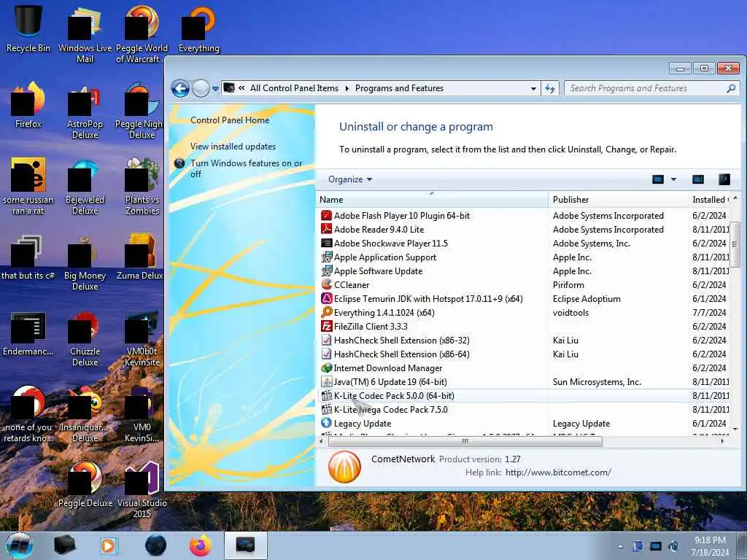Click HashCheck Shell Extension (x86-64) icon

(326, 354)
